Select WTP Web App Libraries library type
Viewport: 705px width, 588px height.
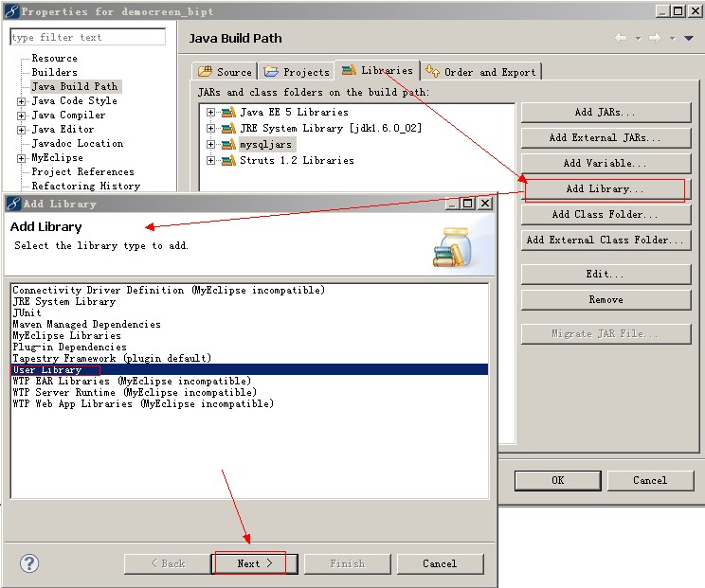(249, 403)
